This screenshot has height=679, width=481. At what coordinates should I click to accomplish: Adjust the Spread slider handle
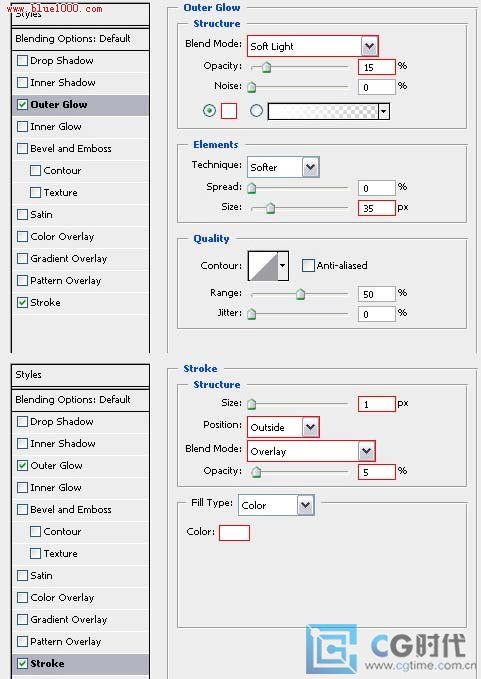(x=252, y=188)
